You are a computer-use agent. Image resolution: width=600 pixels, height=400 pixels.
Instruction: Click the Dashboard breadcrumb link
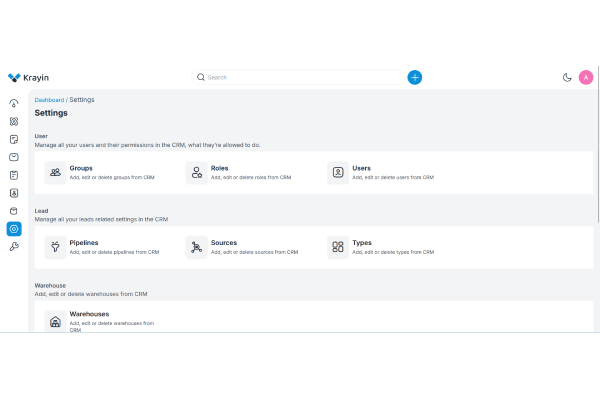(49, 100)
